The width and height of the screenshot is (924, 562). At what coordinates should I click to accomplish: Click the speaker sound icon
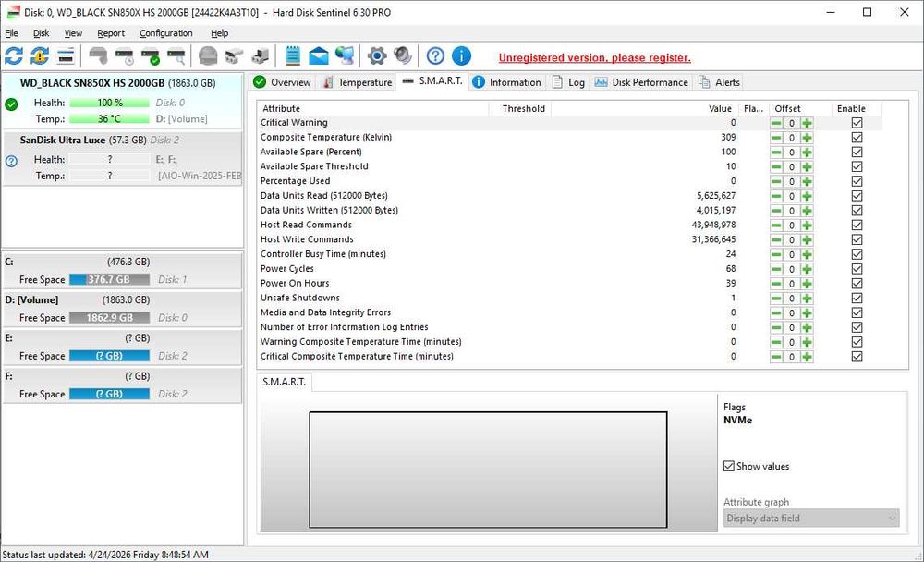[403, 56]
